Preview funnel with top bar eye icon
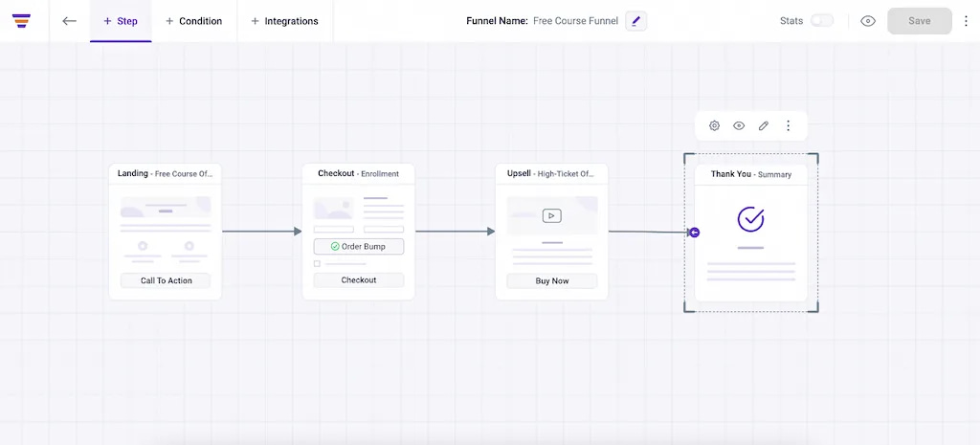980x445 pixels. pos(867,21)
